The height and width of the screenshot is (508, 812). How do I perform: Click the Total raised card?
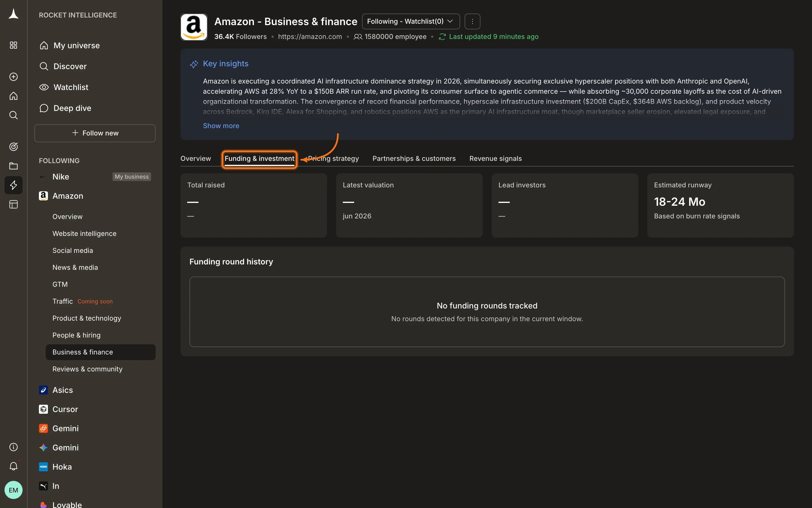[253, 205]
